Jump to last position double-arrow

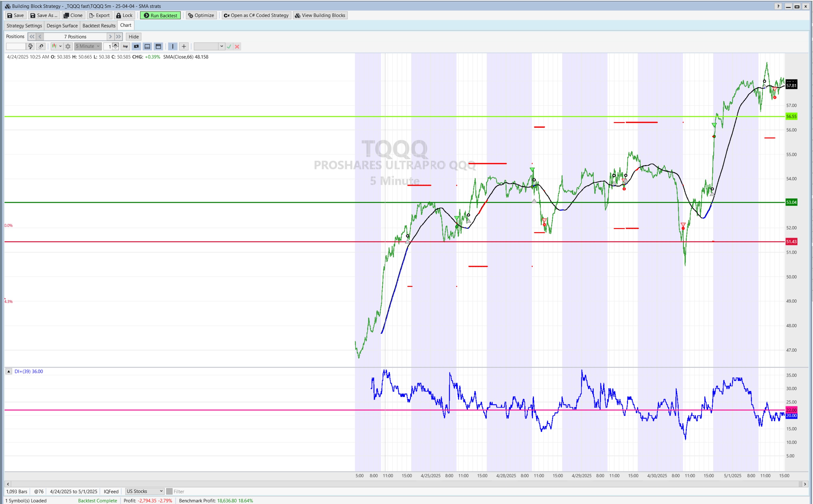click(118, 37)
